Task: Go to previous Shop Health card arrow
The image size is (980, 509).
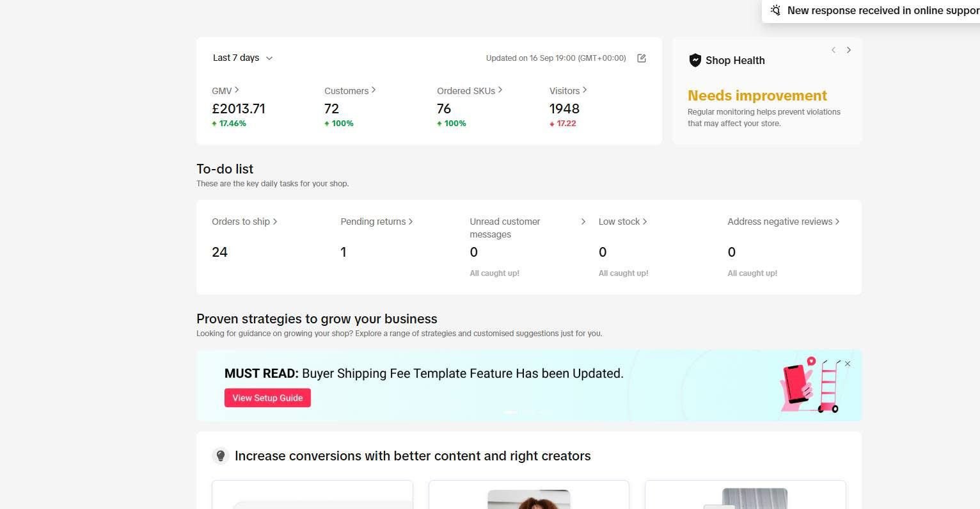Action: [834, 50]
